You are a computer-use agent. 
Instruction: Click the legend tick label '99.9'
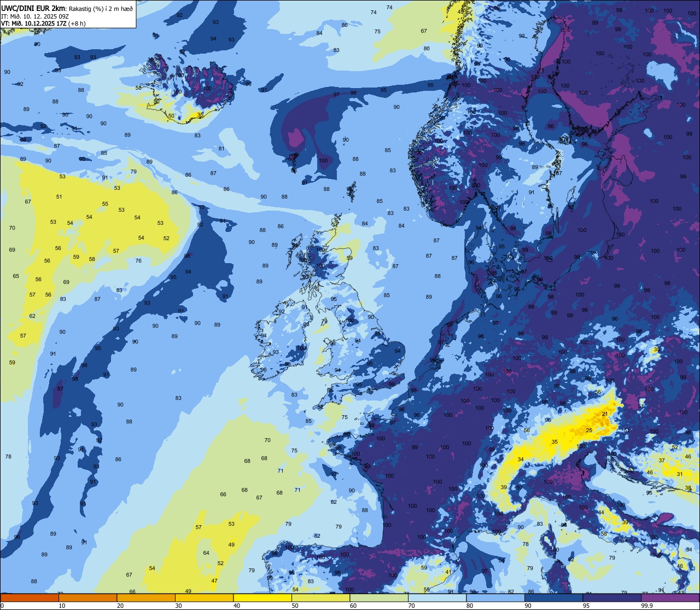pyautogui.click(x=647, y=606)
